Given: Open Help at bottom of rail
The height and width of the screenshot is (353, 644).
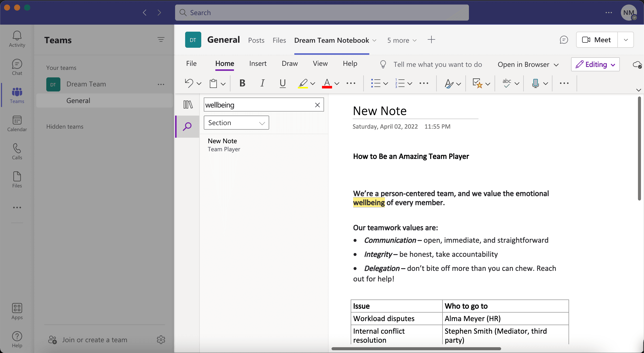Looking at the screenshot, I should click(x=17, y=339).
